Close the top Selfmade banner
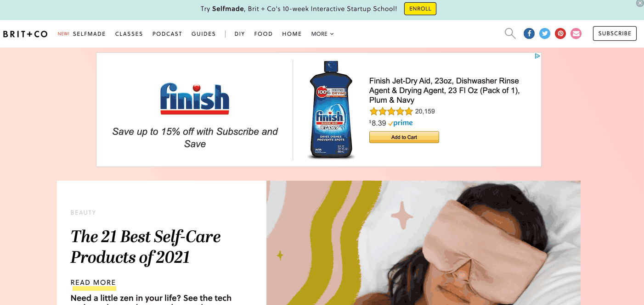Image resolution: width=644 pixels, height=305 pixels. (x=640, y=3)
